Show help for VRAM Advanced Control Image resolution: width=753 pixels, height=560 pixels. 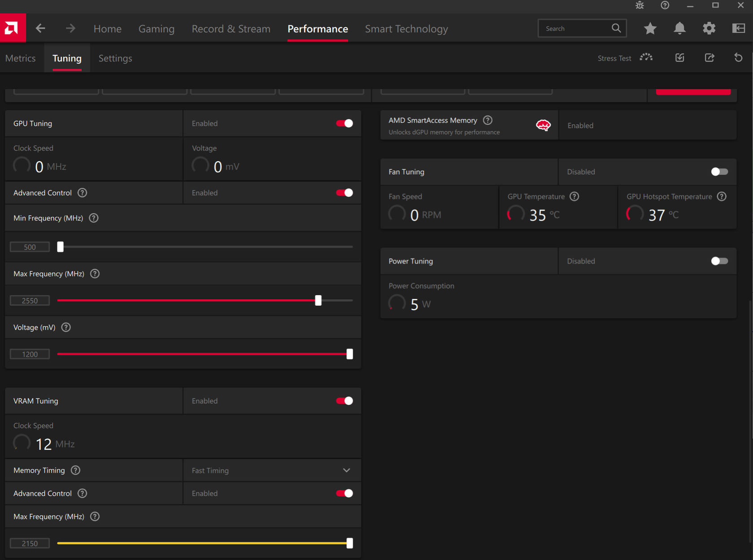82,493
